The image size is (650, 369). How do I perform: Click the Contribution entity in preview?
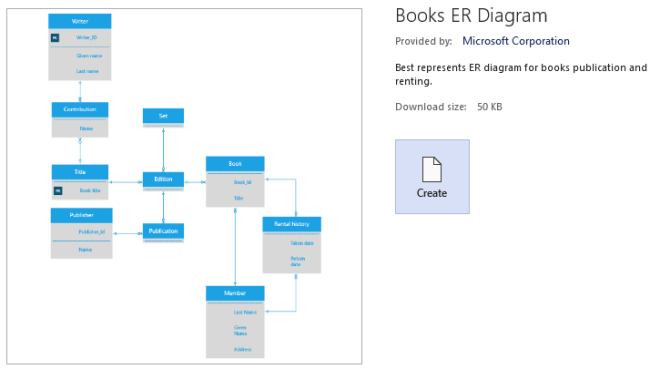tap(80, 119)
